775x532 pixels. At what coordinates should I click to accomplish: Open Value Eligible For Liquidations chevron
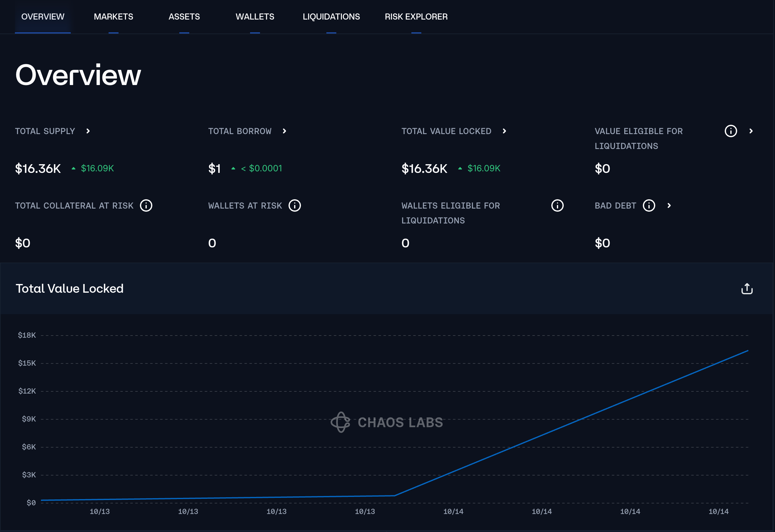[x=751, y=131]
